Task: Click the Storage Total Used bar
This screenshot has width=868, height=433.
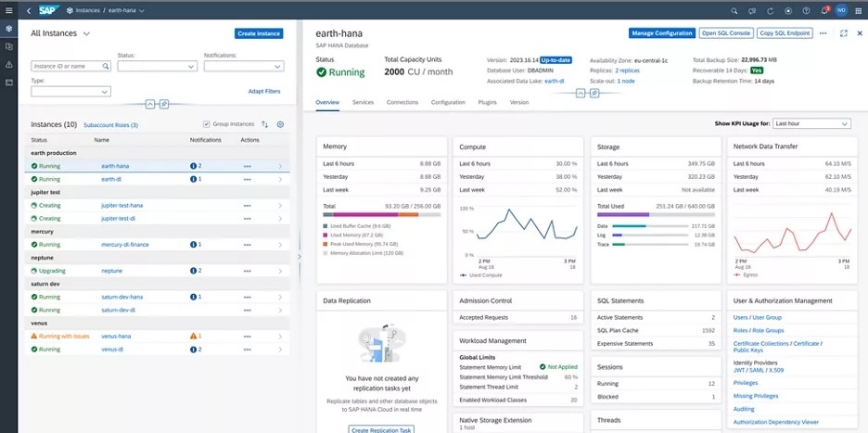Action: [x=656, y=214]
